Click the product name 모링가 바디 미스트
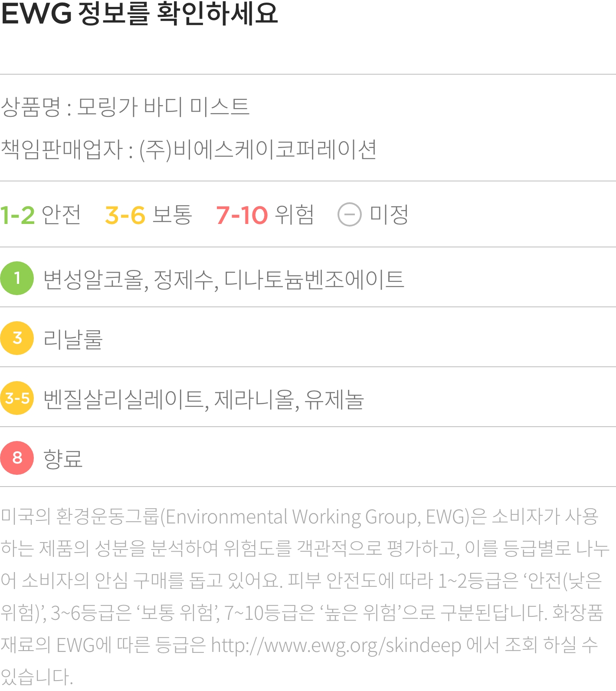Viewport: 616px width, 691px height. point(163,107)
